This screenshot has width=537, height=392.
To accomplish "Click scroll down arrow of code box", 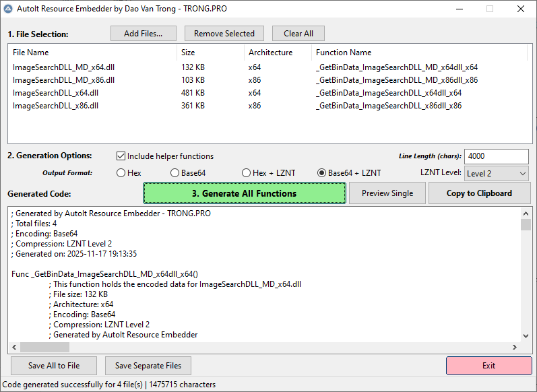I will (526, 336).
